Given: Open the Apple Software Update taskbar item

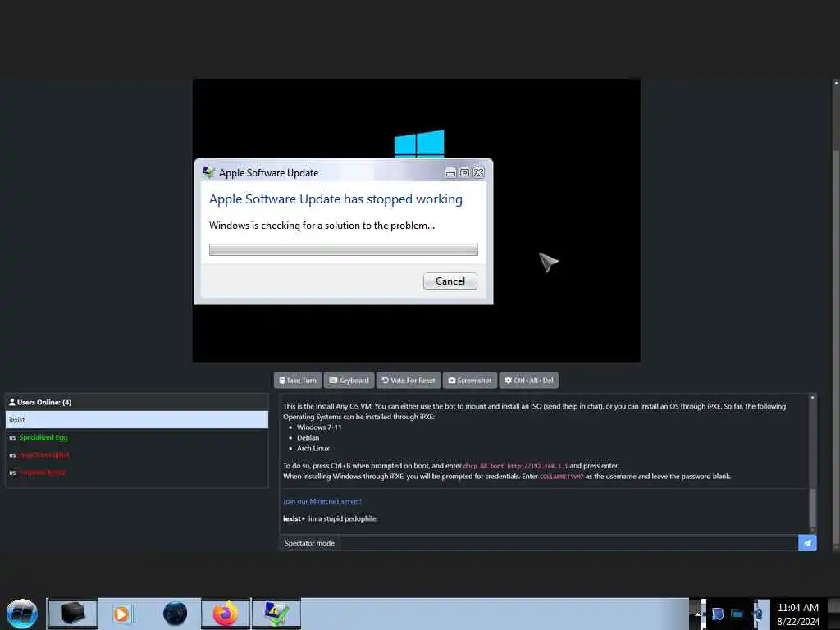Looking at the screenshot, I should tap(276, 614).
